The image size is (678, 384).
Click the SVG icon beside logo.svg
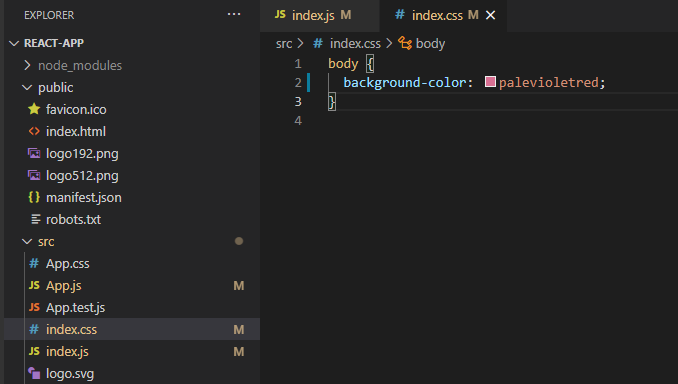click(34, 373)
